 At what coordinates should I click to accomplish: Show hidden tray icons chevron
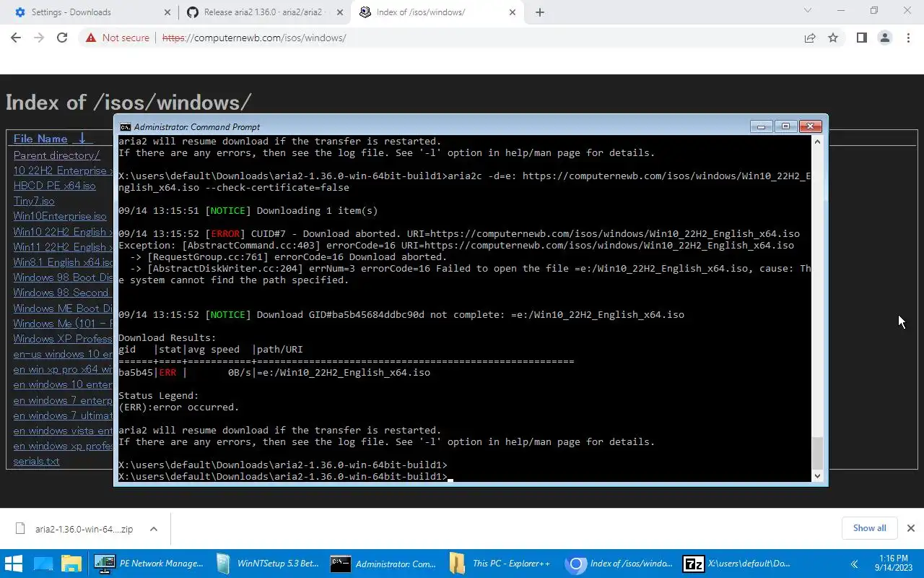click(x=854, y=564)
